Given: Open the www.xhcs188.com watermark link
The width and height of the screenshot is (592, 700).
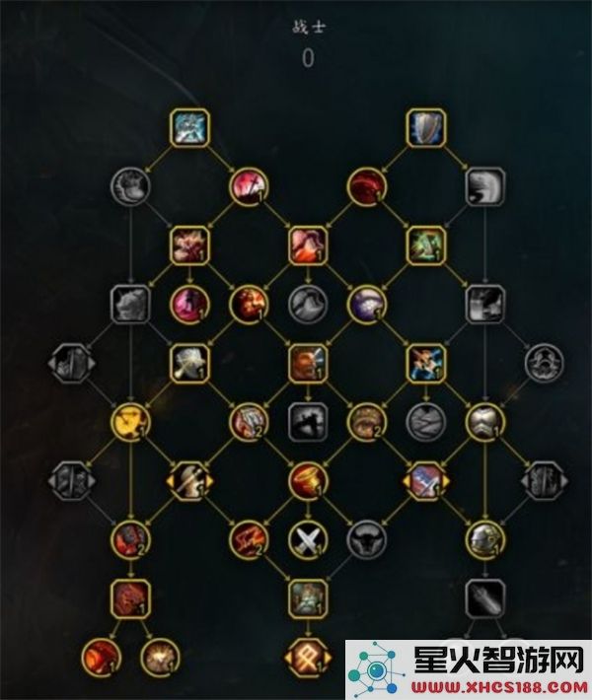Looking at the screenshot, I should [498, 686].
